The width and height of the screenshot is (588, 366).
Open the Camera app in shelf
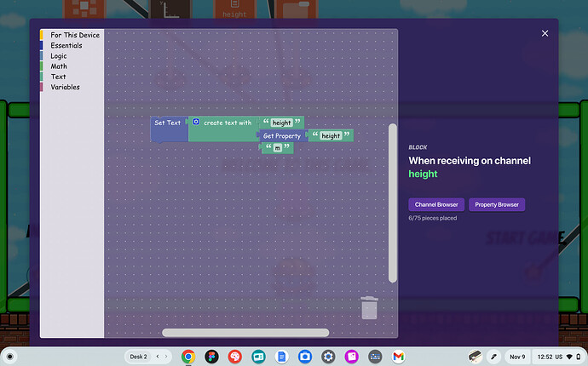[305, 357]
